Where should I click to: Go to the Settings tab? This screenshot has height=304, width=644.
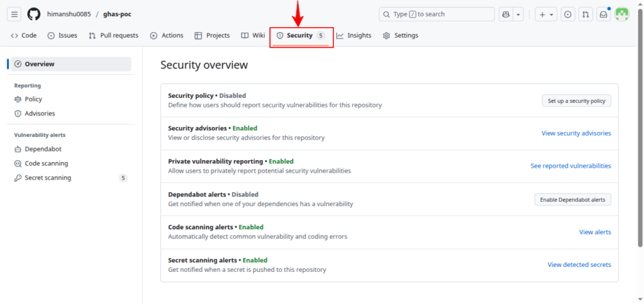pos(401,36)
